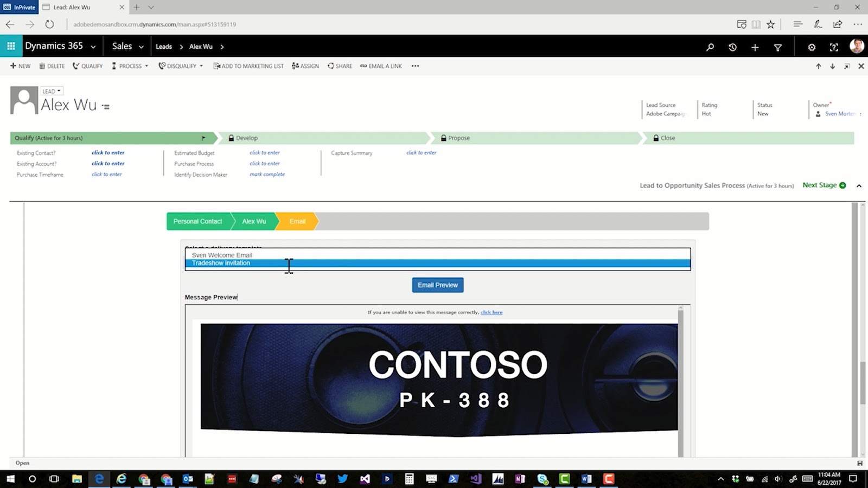
Task: Open Edge web note pen icon
Action: click(x=818, y=24)
